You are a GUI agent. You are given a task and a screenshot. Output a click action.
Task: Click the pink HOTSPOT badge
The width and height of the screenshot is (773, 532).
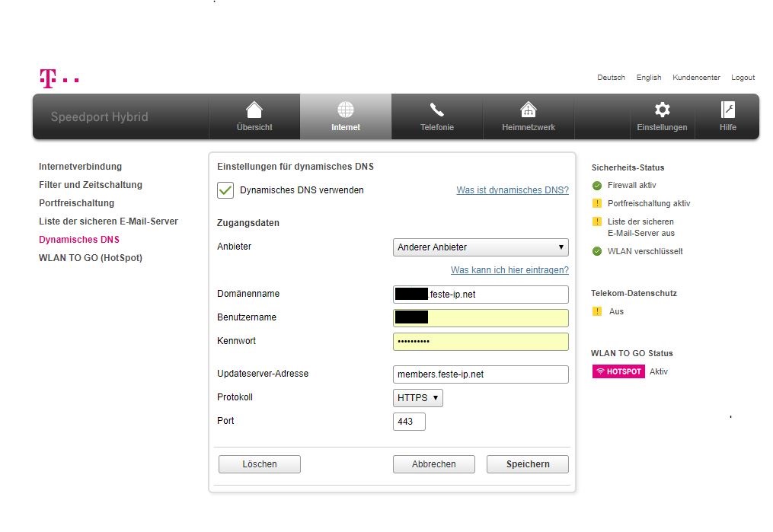click(618, 371)
